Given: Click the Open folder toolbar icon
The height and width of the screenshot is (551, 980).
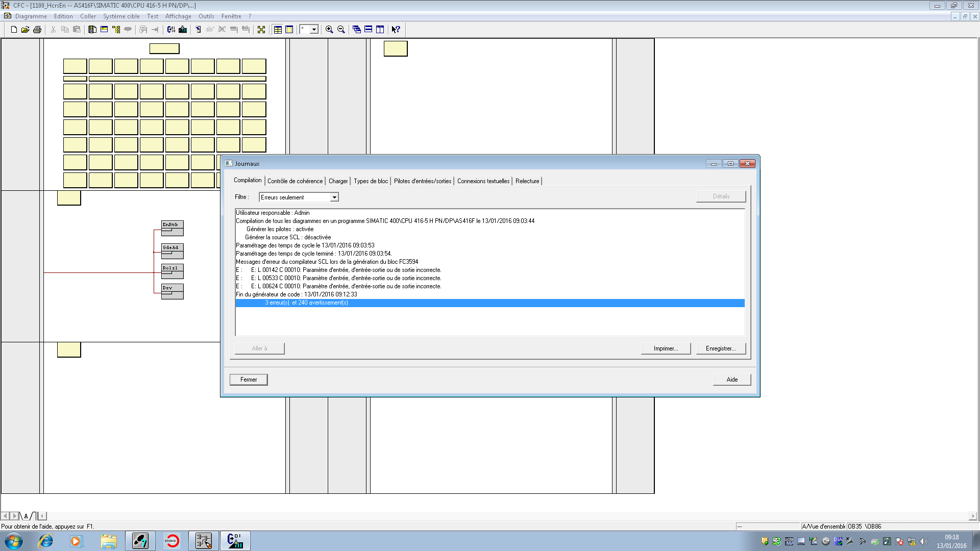Looking at the screenshot, I should pyautogui.click(x=25, y=30).
